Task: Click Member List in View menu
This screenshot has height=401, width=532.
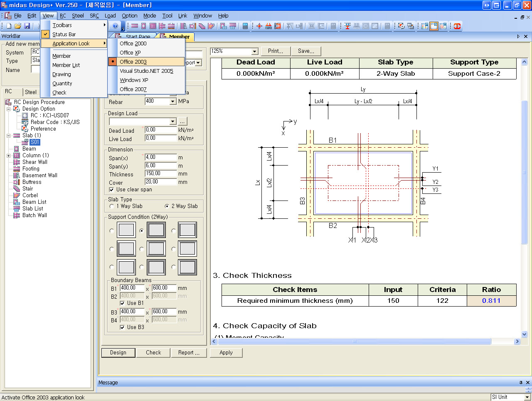Action: pyautogui.click(x=74, y=65)
